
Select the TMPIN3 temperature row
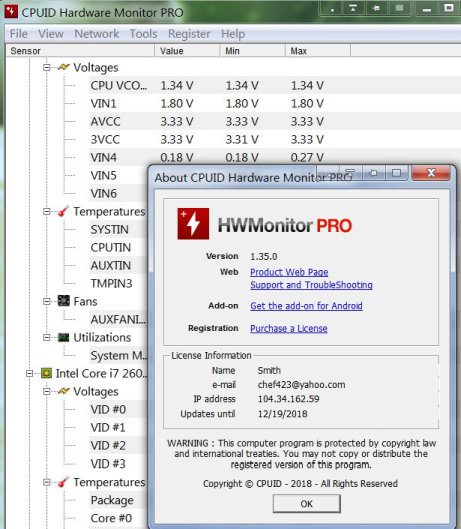click(x=119, y=283)
